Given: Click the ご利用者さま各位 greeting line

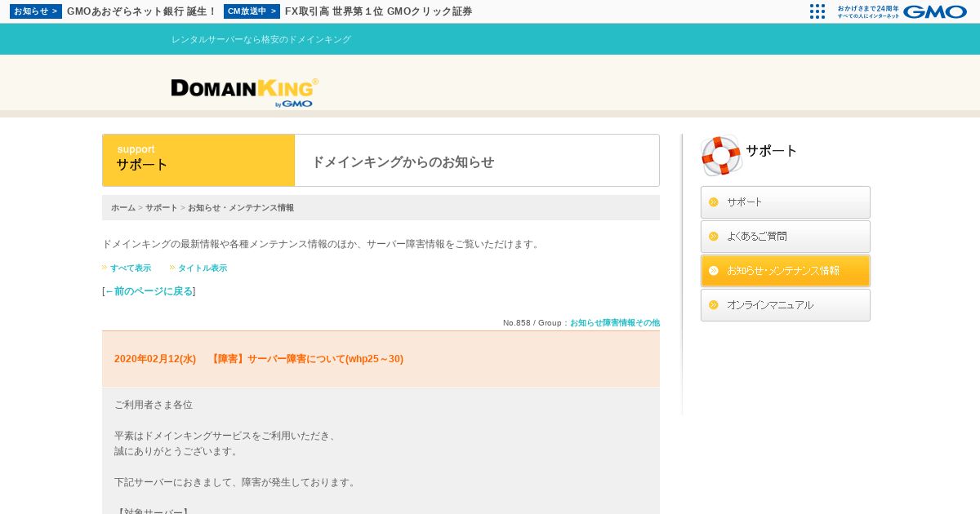Looking at the screenshot, I should click(x=154, y=405).
